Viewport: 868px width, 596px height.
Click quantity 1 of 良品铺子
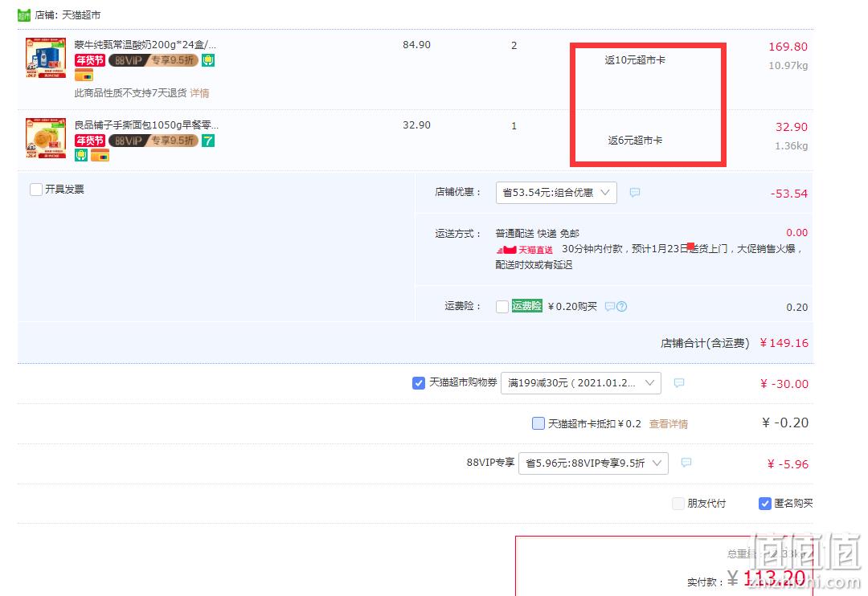[514, 125]
